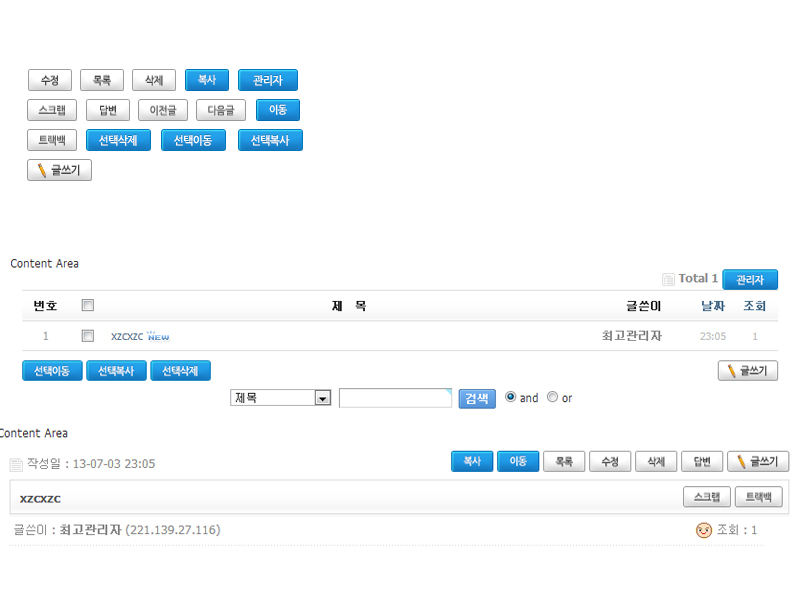Click the New badge next to xzcxzc
The width and height of the screenshot is (800, 600).
(x=158, y=336)
